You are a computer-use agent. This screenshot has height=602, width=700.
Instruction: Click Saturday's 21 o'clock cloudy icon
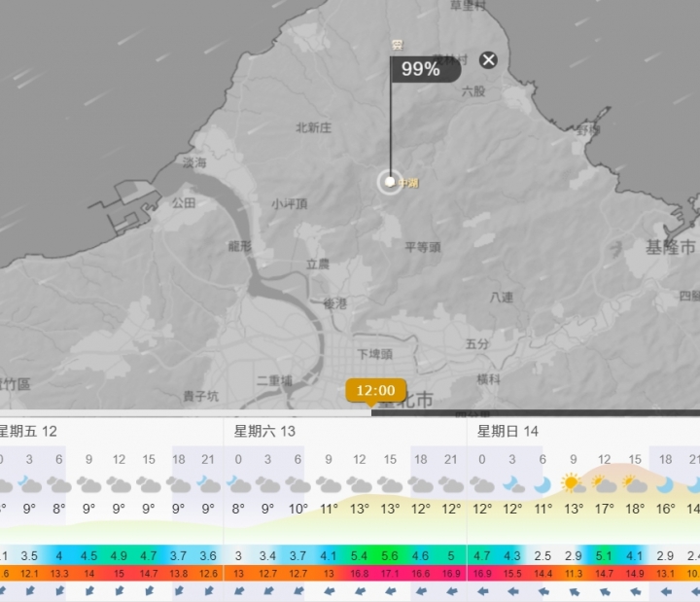451,484
